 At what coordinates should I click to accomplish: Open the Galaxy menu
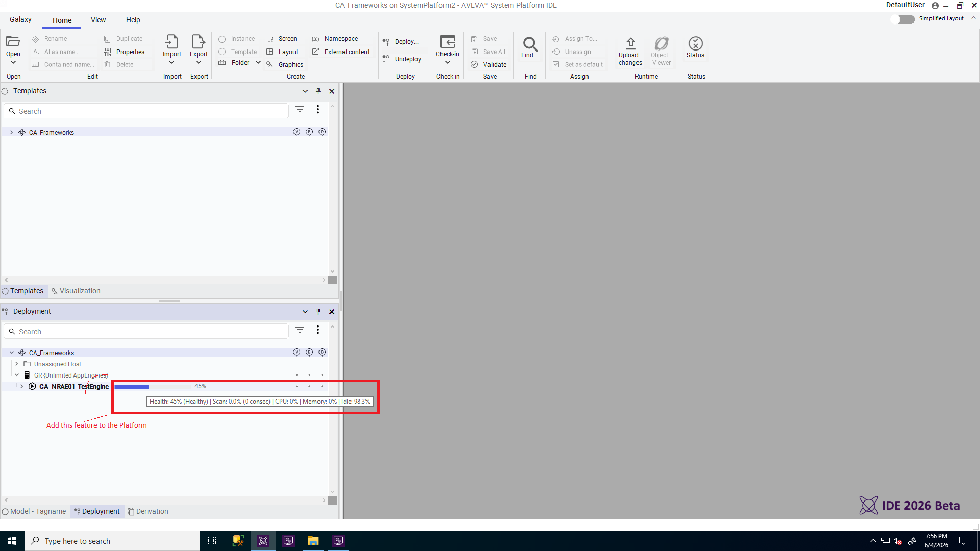click(20, 20)
